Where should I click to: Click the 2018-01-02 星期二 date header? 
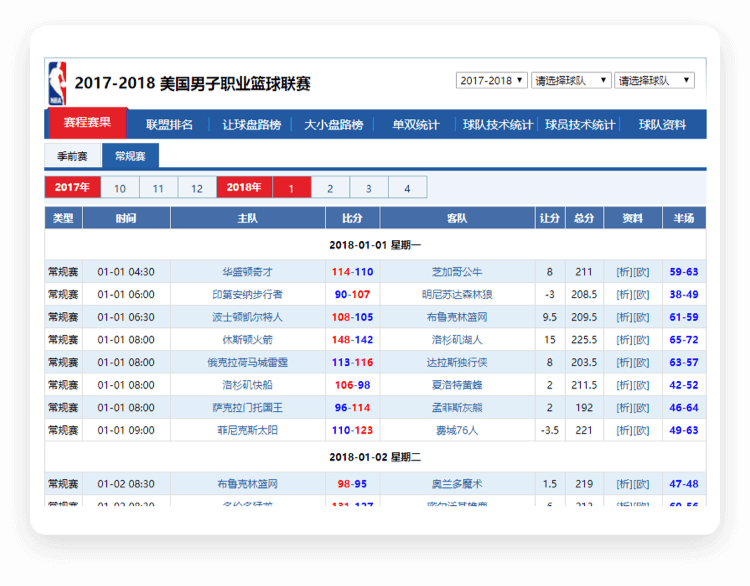pyautogui.click(x=375, y=457)
